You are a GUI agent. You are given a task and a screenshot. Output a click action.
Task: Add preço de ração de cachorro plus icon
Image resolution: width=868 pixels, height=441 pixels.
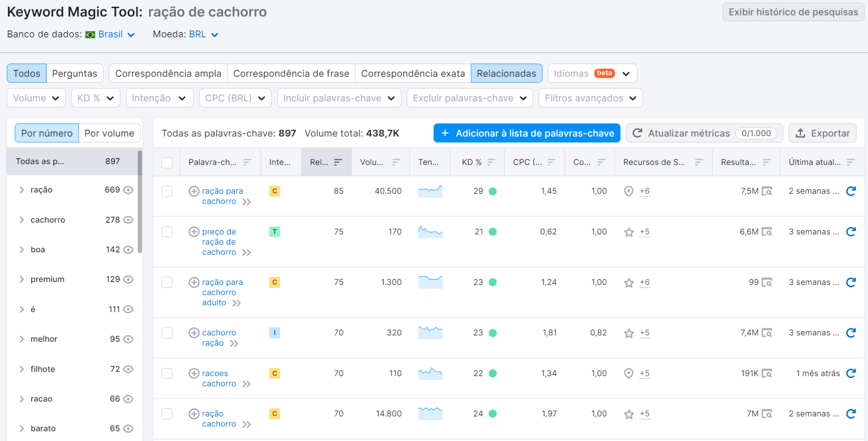194,232
